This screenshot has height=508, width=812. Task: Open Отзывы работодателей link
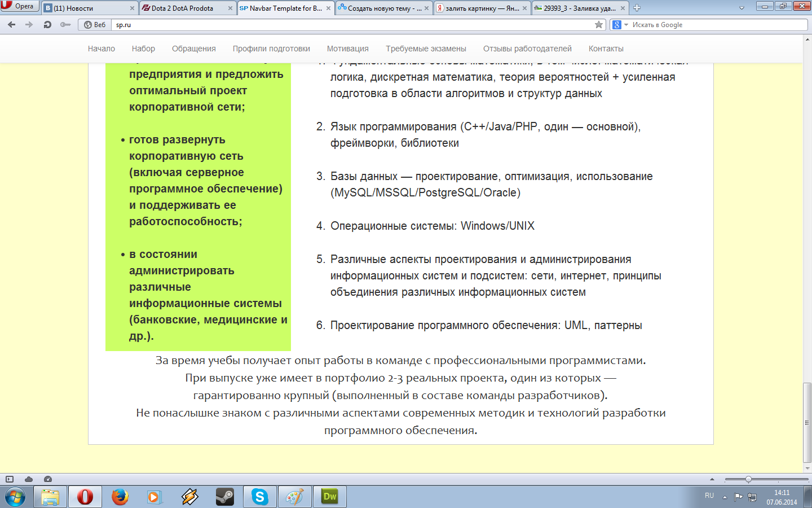pos(527,49)
